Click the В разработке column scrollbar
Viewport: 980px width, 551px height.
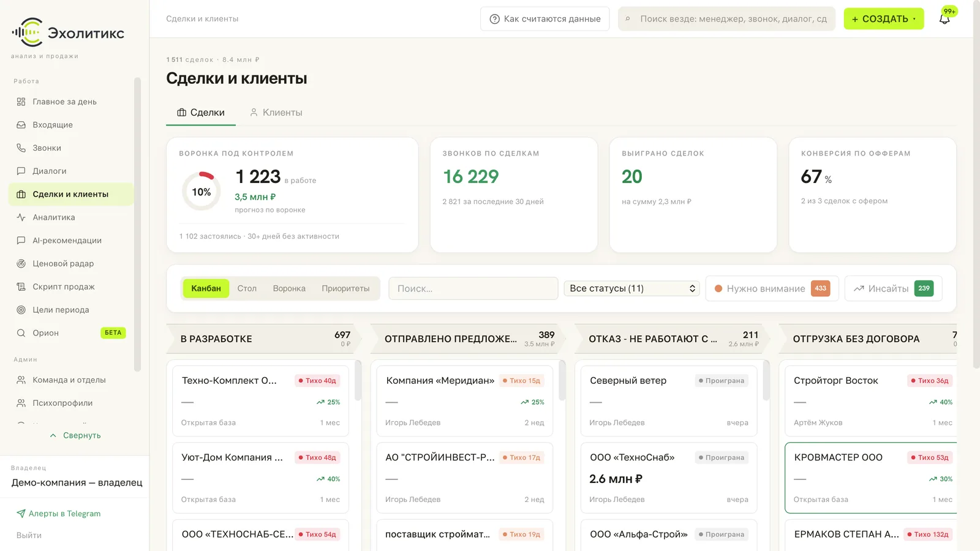pos(358,380)
